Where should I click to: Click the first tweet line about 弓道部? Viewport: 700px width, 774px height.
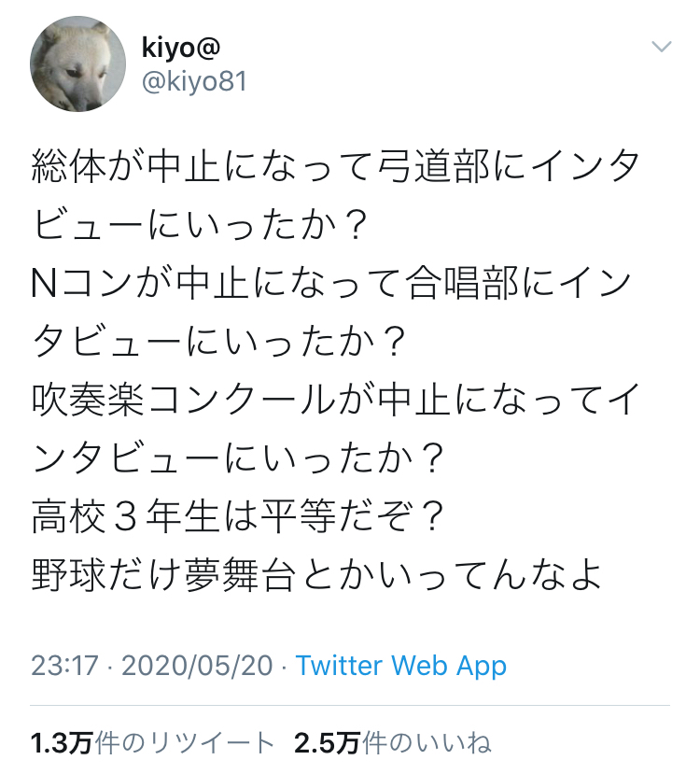(336, 166)
